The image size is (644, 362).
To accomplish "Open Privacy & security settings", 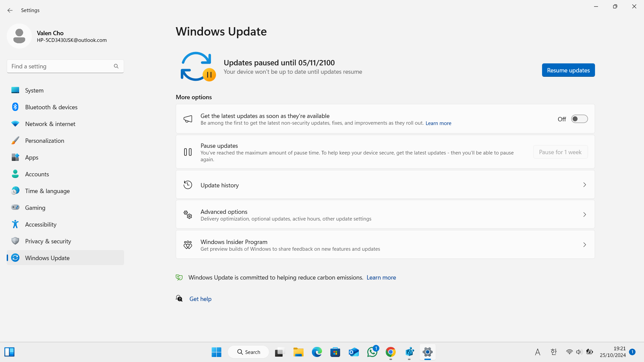I will pyautogui.click(x=65, y=241).
